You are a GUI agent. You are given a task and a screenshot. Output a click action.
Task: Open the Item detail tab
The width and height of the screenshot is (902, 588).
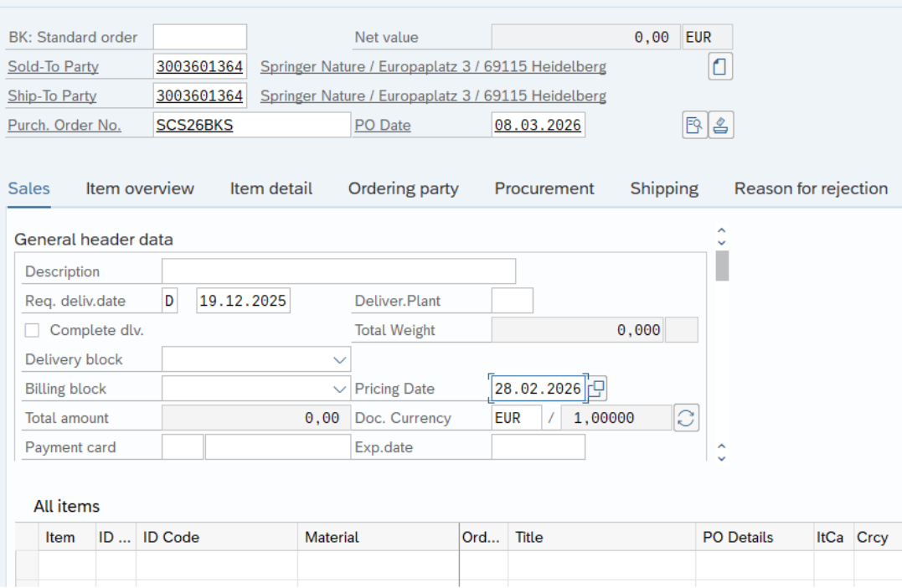(271, 188)
